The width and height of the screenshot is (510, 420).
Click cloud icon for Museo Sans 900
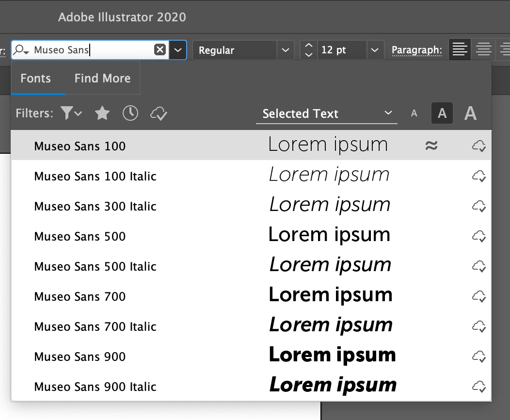[479, 356]
